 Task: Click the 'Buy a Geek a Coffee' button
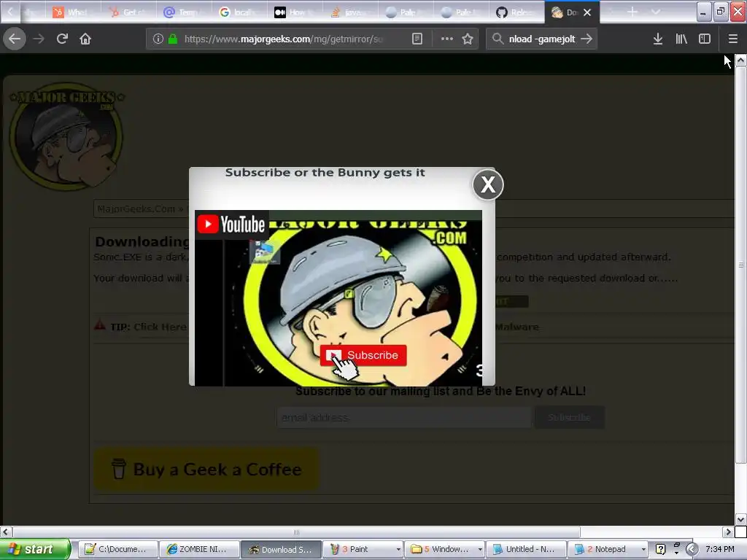(206, 469)
